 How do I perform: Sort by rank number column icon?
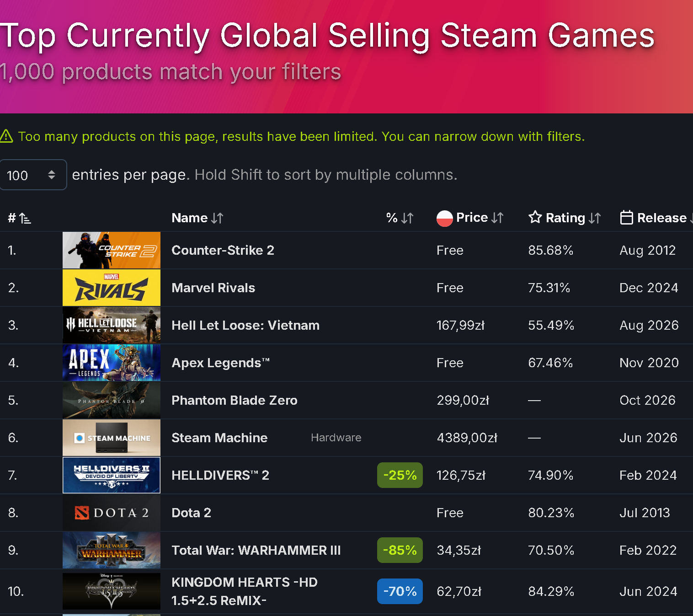[x=25, y=219]
